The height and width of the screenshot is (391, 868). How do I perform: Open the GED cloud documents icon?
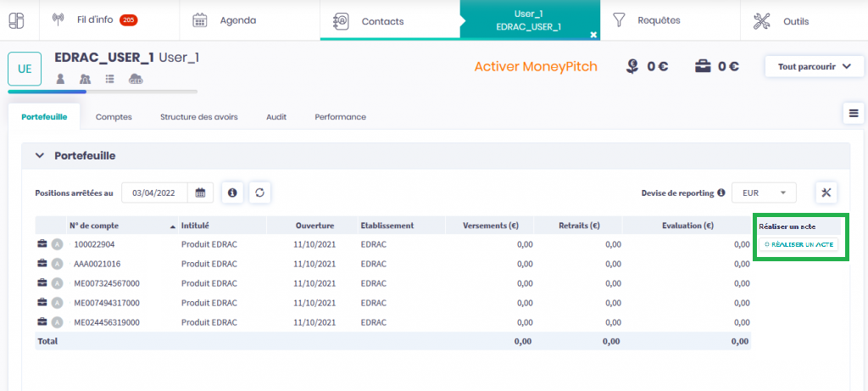tap(136, 79)
